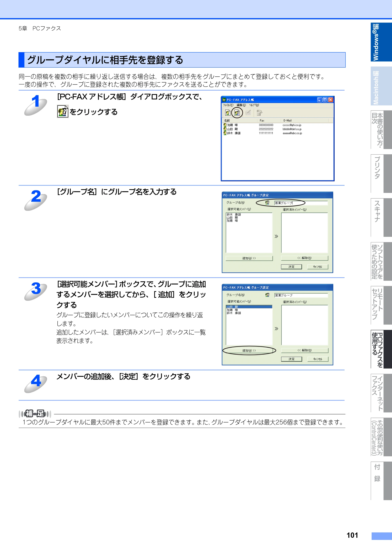Click the 決定 button in step 2 dialog
The width and height of the screenshot is (392, 555).
[291, 267]
